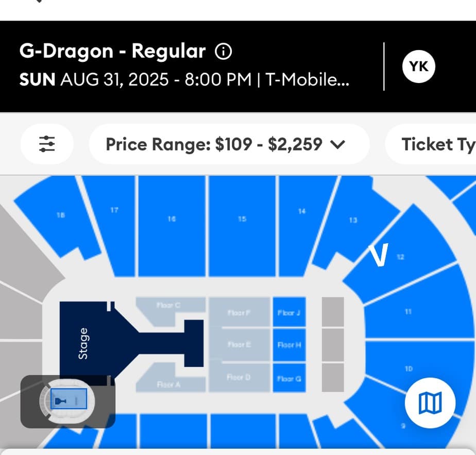Select Floor H section
The width and height of the screenshot is (476, 455).
click(x=290, y=345)
